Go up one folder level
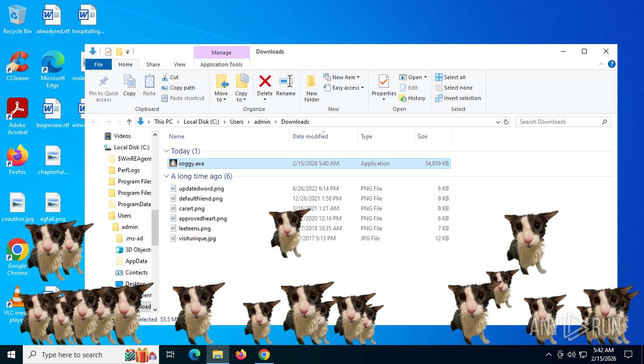This screenshot has height=364, width=644. (x=129, y=122)
